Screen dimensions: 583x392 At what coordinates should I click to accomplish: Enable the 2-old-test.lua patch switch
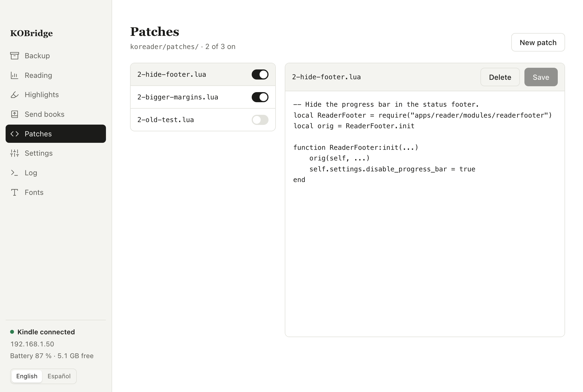click(260, 120)
